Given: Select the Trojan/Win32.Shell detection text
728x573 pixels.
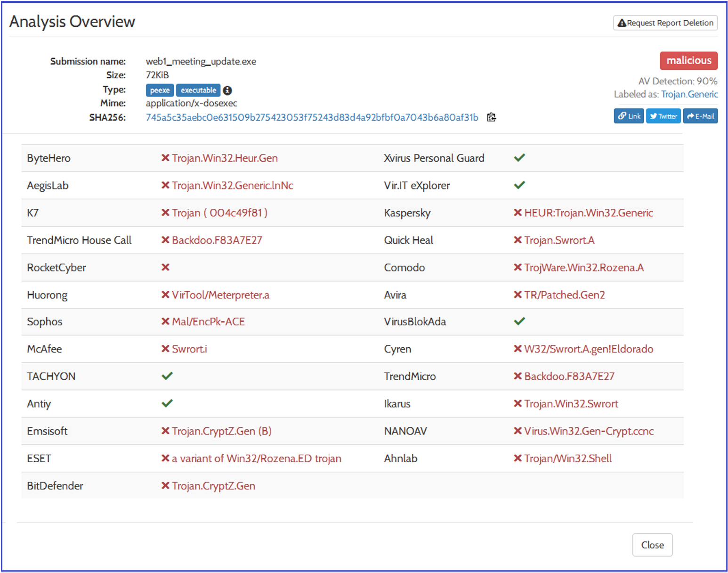Looking at the screenshot, I should tap(568, 458).
